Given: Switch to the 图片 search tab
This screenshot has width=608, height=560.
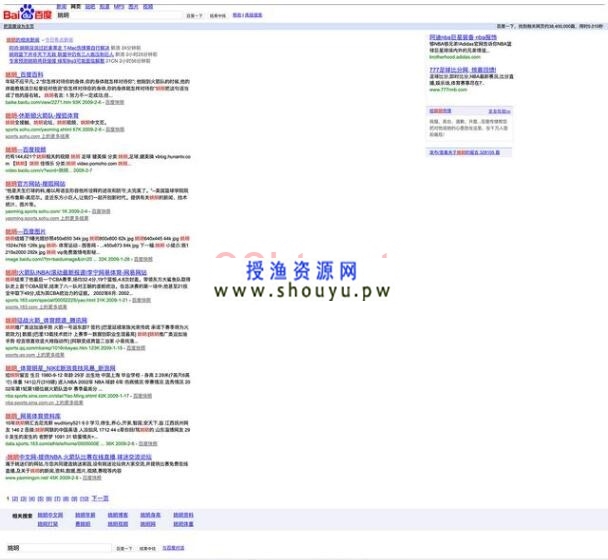Looking at the screenshot, I should [133, 7].
